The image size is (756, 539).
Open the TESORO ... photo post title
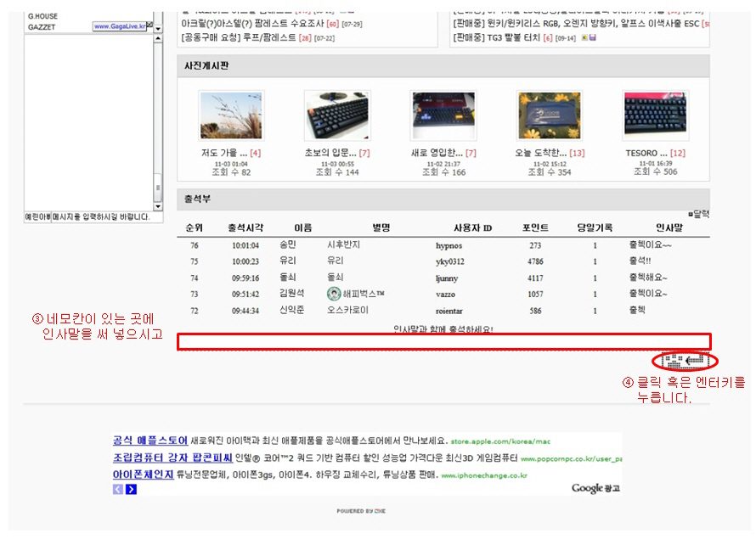coord(646,153)
